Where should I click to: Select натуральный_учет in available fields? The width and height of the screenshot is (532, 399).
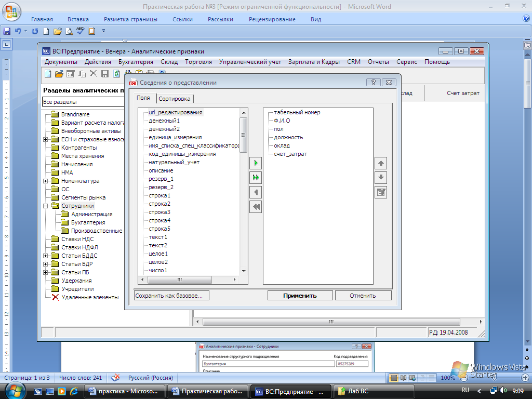click(x=174, y=162)
